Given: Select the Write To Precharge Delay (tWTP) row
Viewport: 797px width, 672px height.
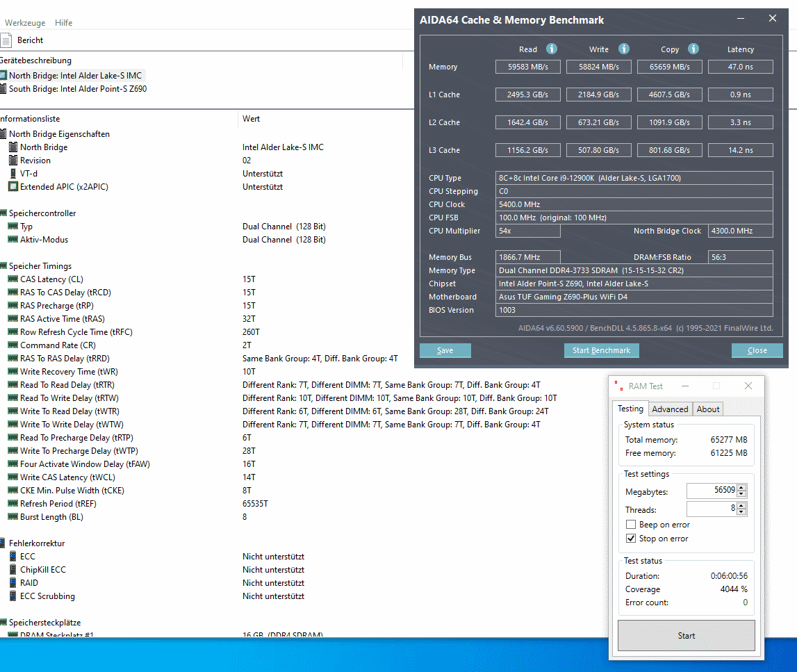Looking at the screenshot, I should (x=130, y=451).
